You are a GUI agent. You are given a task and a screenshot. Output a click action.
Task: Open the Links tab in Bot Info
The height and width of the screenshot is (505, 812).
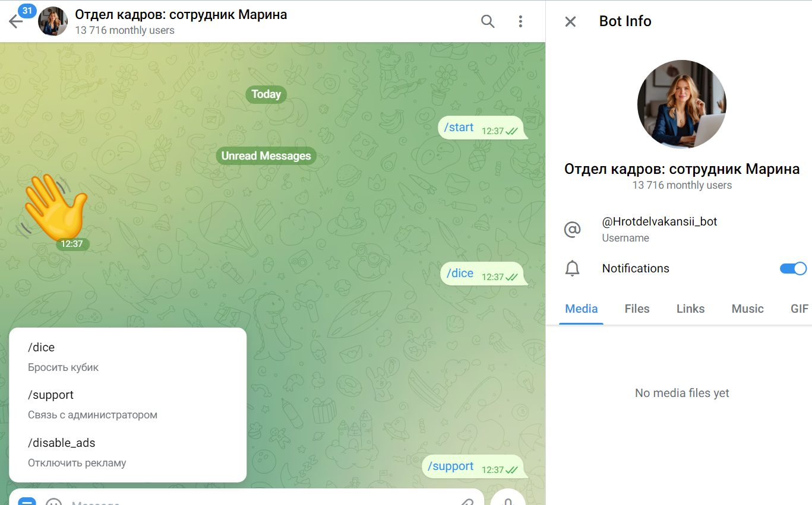[690, 309]
